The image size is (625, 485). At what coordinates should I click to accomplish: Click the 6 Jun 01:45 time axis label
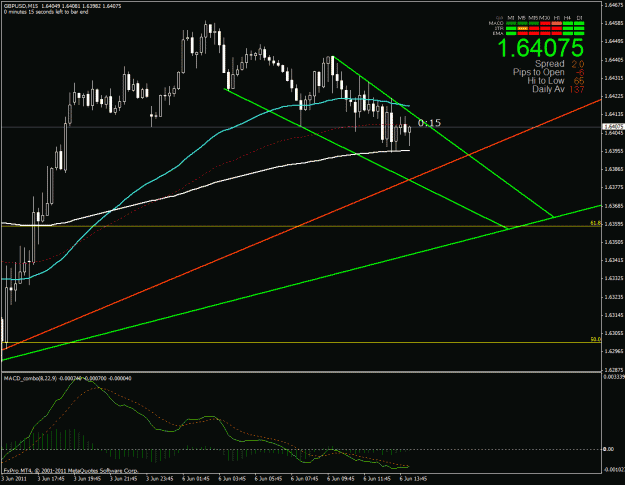click(196, 479)
